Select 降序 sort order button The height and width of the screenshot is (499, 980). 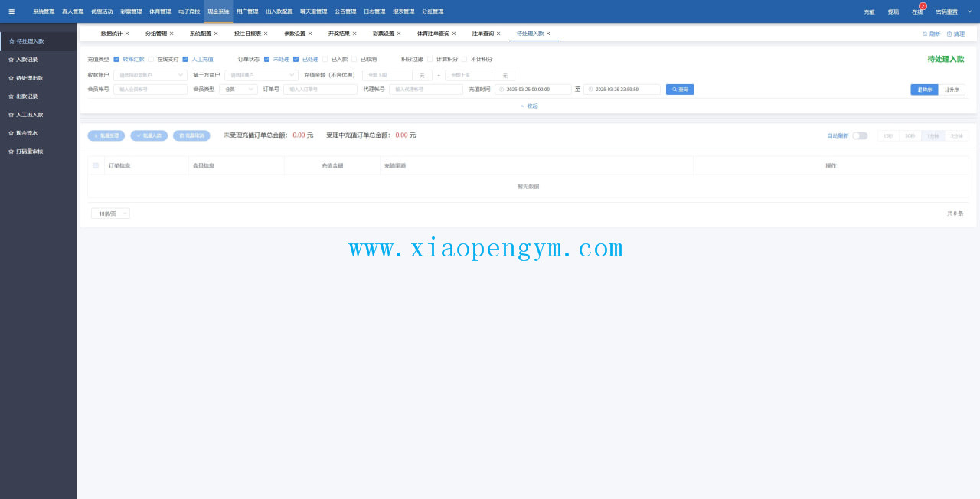click(924, 90)
